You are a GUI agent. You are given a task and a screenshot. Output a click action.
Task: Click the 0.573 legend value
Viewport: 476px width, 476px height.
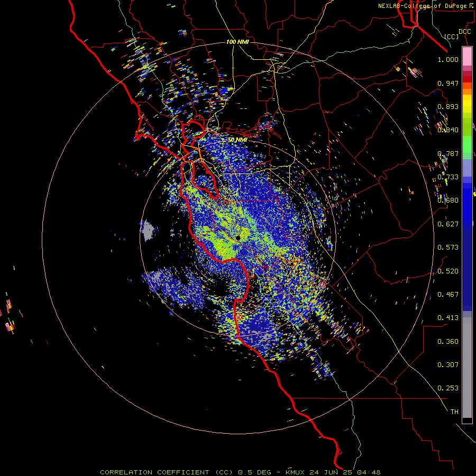[448, 248]
